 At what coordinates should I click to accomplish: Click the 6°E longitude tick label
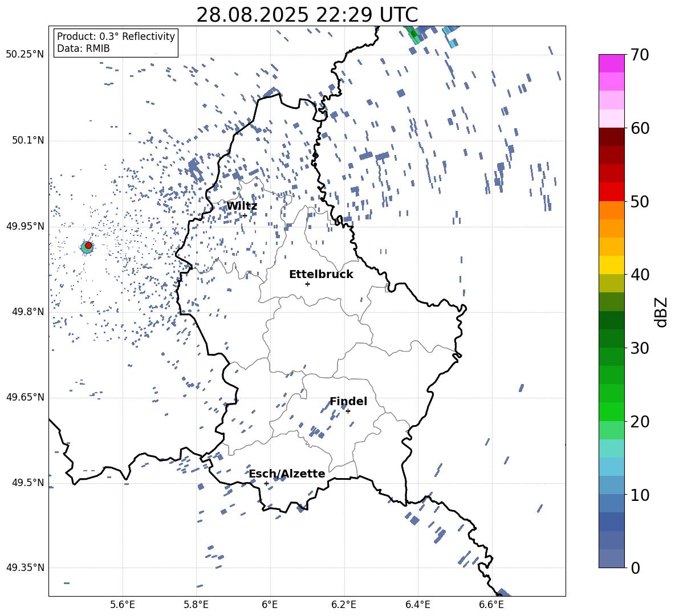pyautogui.click(x=270, y=605)
